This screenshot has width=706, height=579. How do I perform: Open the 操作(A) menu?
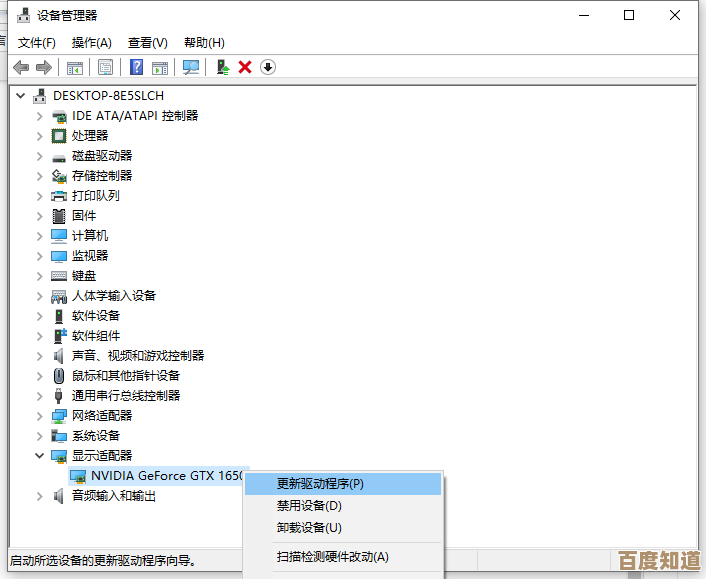(91, 43)
